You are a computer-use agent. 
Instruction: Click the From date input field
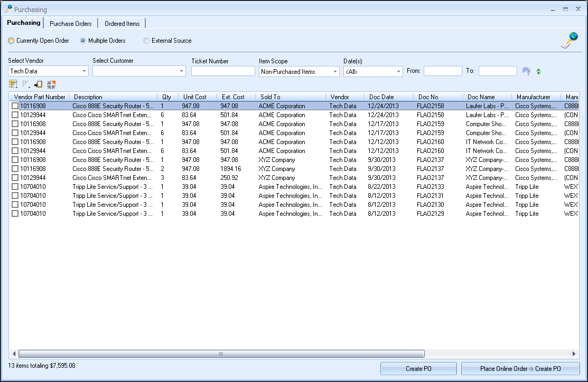tap(443, 71)
